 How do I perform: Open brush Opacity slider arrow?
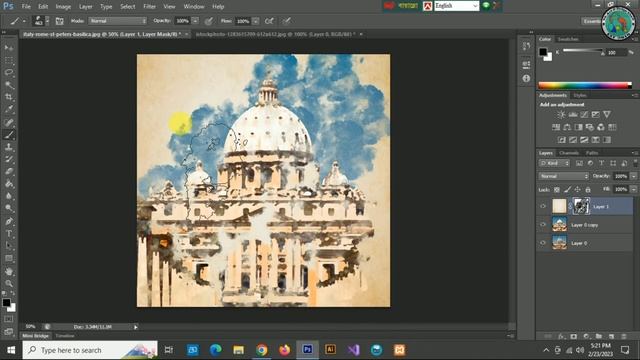click(x=195, y=21)
